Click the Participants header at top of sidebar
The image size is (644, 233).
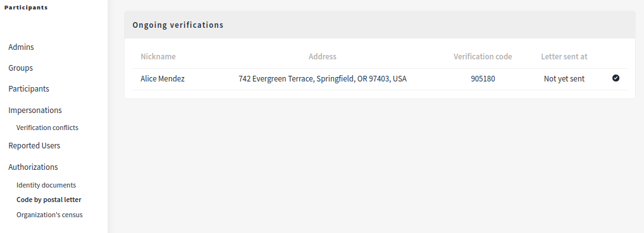26,8
